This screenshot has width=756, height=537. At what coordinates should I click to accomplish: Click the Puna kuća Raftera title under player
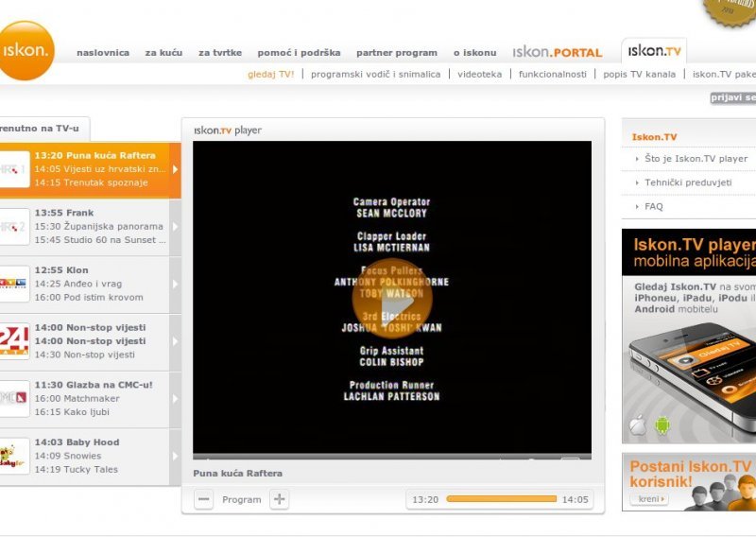pos(238,474)
